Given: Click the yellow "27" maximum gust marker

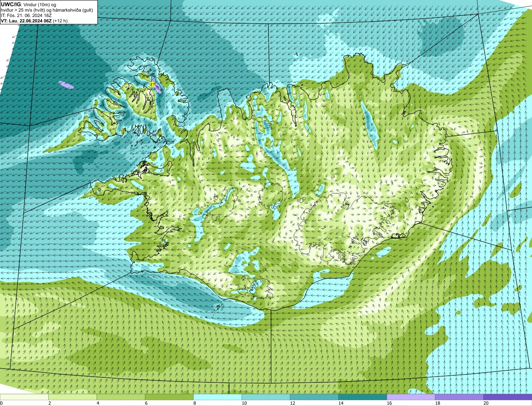Looking at the screenshot, I should click(153, 84).
